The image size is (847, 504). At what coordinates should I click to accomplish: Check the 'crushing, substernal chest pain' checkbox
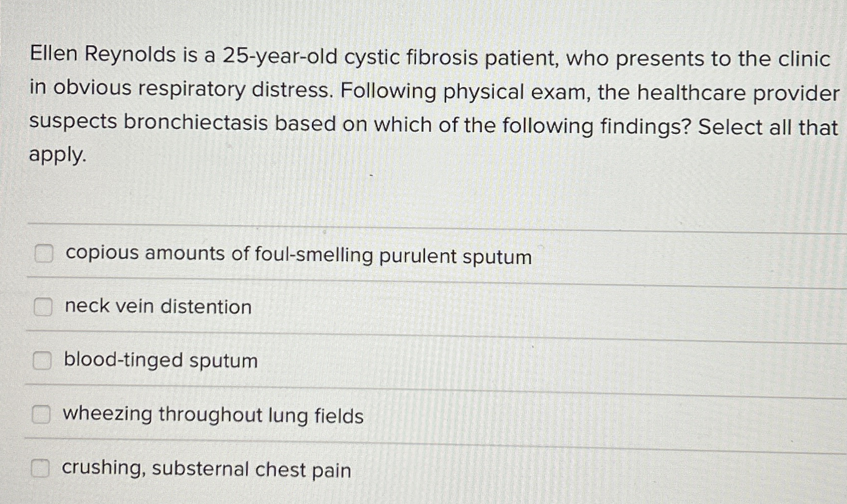44,469
